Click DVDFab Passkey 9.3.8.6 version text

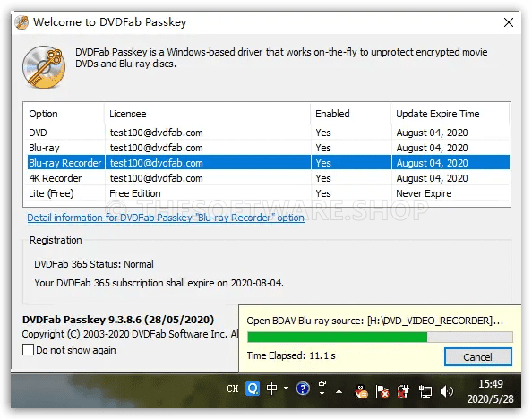118,320
